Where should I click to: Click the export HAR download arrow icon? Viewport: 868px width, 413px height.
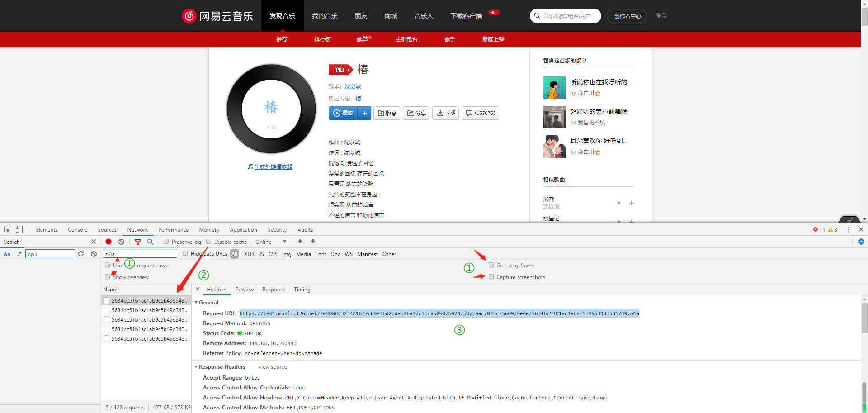(x=313, y=242)
